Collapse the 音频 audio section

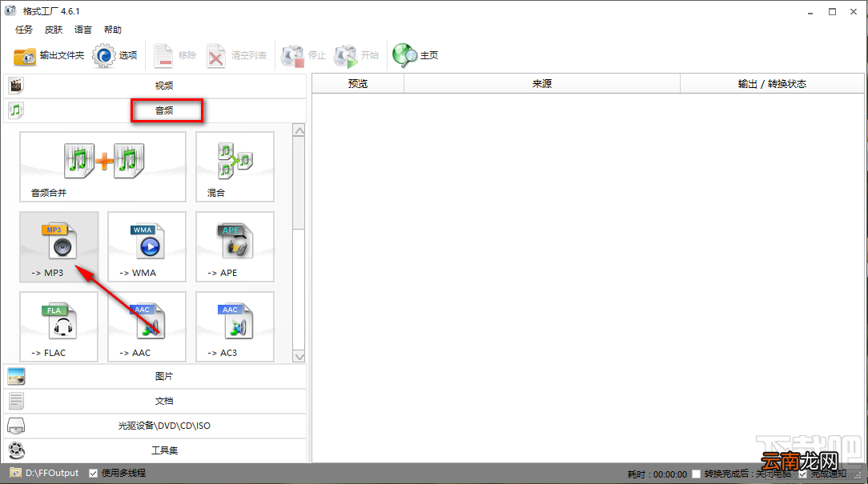point(155,110)
